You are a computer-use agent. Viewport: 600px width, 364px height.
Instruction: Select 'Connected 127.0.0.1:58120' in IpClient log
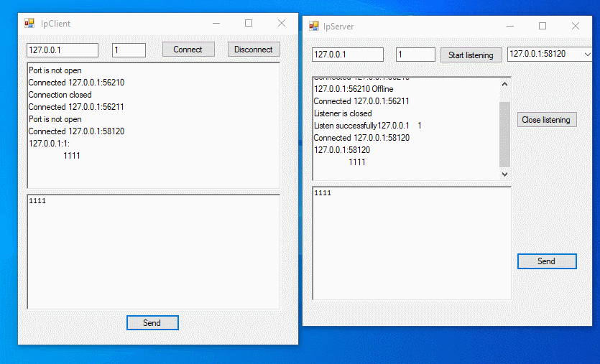point(76,131)
